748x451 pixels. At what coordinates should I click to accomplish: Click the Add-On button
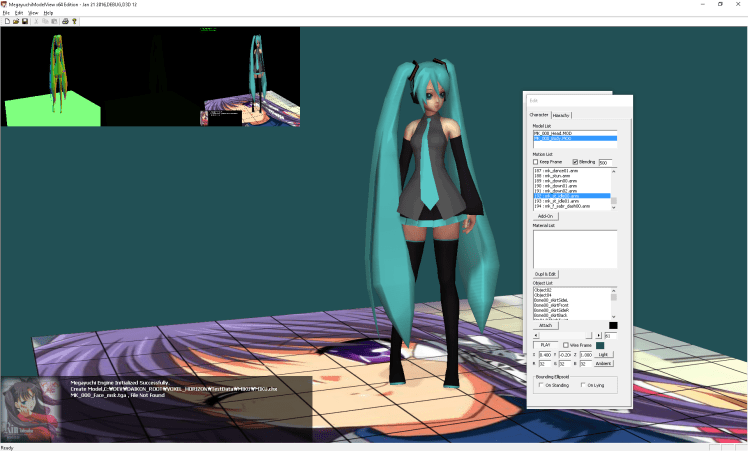[x=545, y=216]
